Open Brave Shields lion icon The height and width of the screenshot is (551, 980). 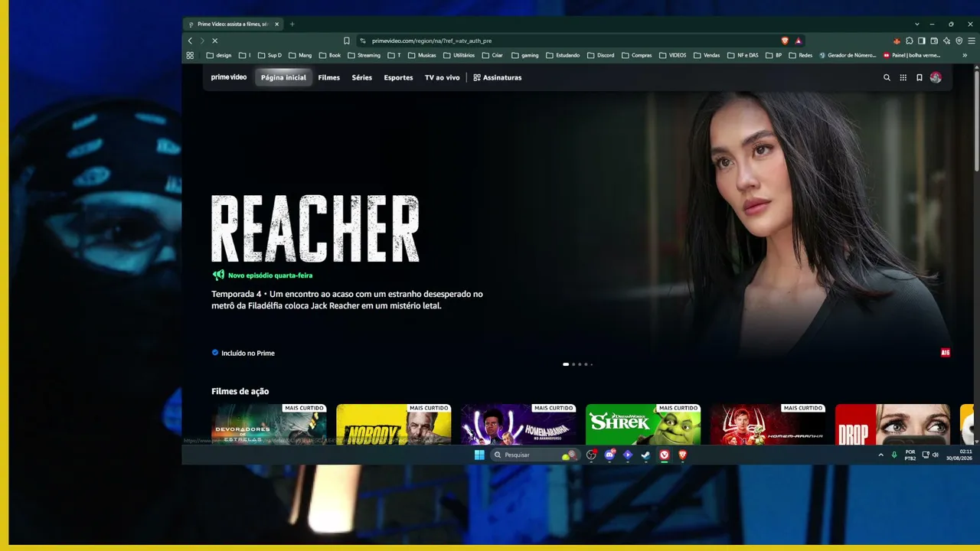click(785, 41)
